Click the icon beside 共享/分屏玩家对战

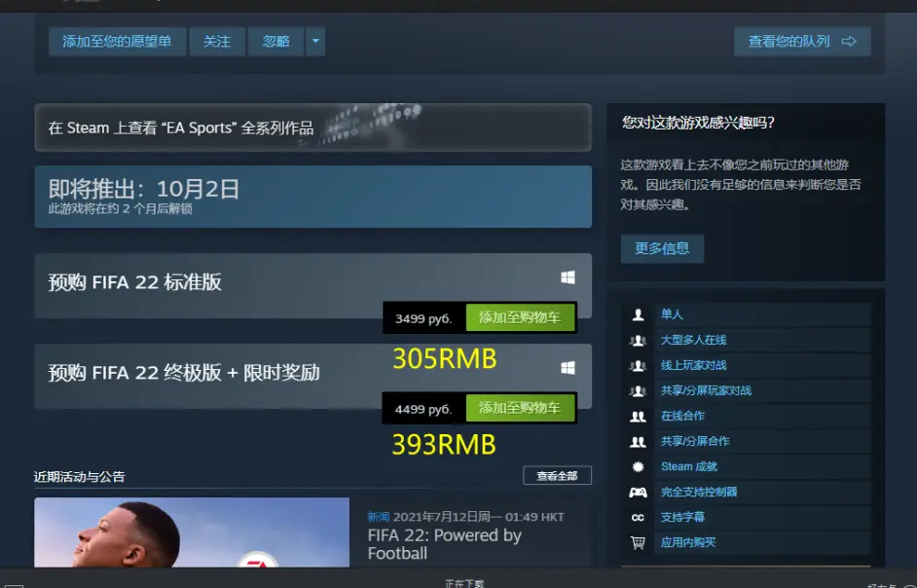tap(638, 390)
